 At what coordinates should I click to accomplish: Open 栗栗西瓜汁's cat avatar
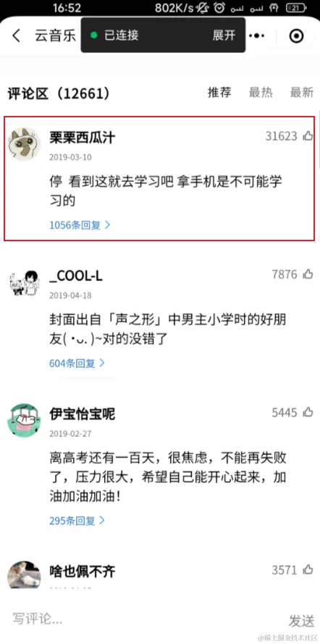pyautogui.click(x=24, y=144)
